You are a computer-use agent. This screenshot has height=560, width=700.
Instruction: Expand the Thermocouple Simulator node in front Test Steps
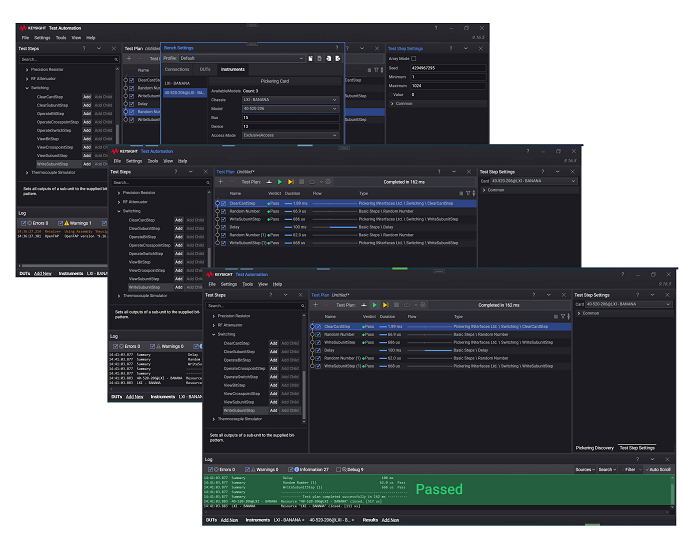(215, 418)
